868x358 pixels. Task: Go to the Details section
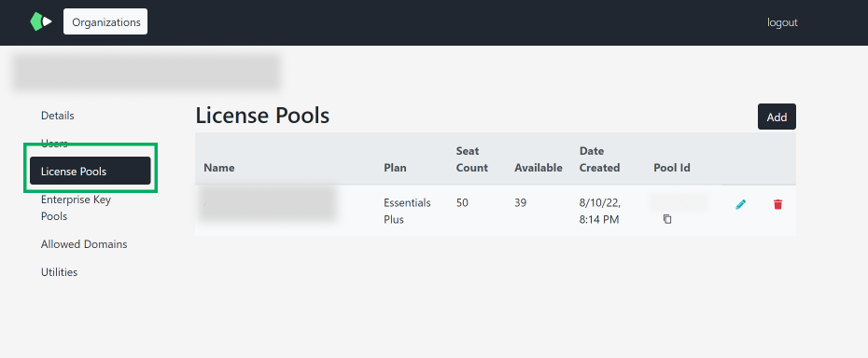pos(58,116)
